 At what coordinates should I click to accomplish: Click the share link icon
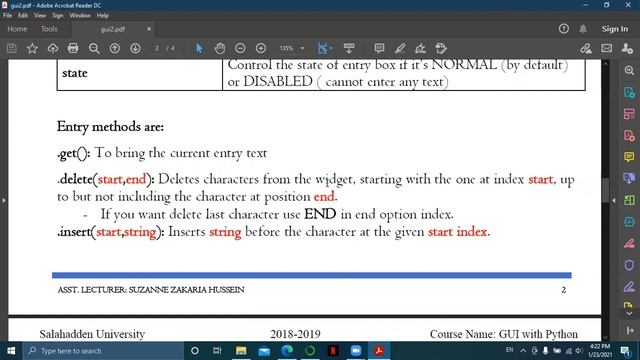pos(586,48)
